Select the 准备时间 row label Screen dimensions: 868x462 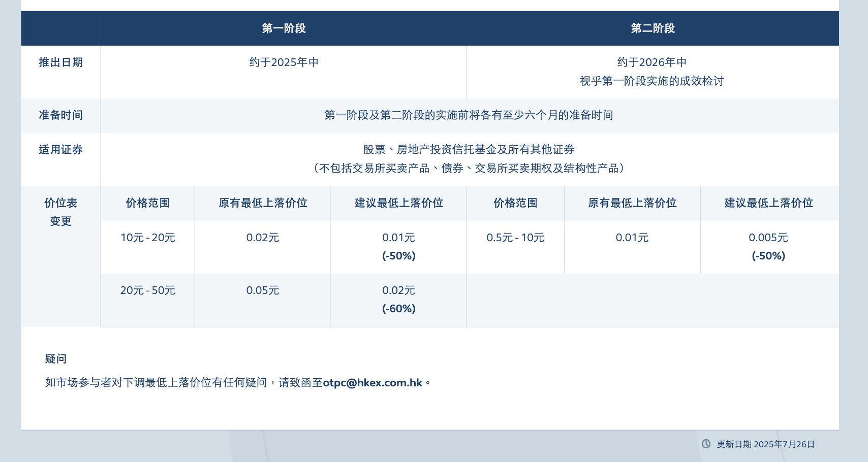(x=60, y=115)
